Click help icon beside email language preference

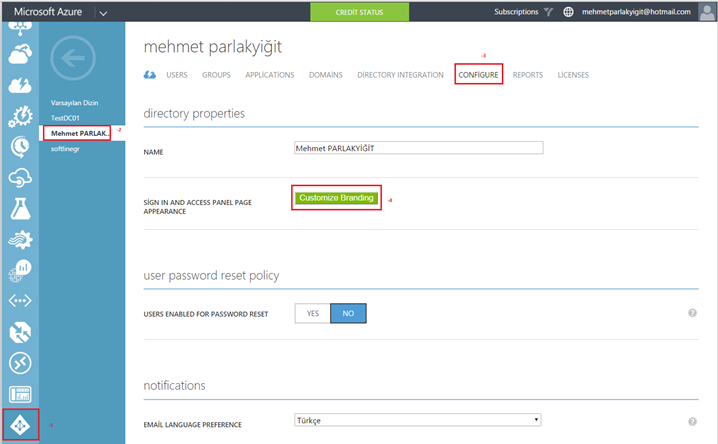tap(692, 422)
